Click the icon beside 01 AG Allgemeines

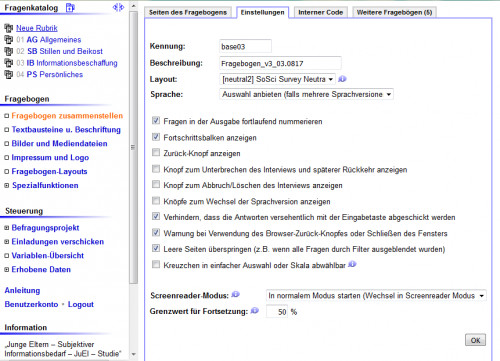(x=8, y=40)
